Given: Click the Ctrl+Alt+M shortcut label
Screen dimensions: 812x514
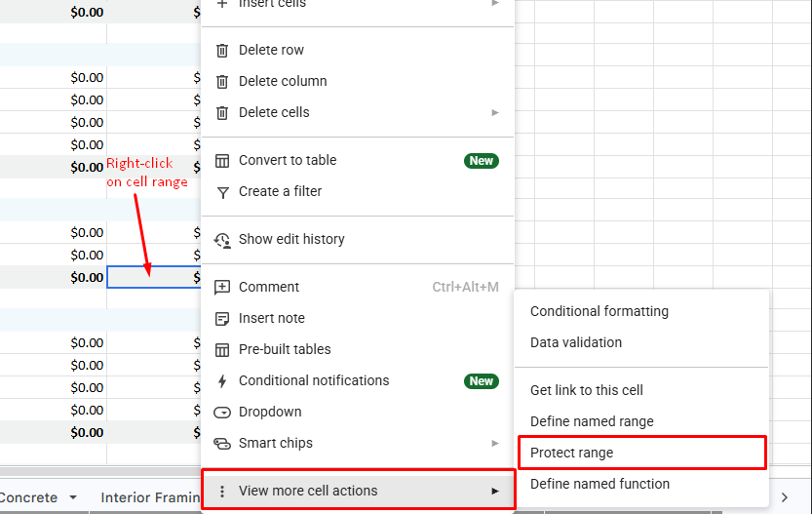Looking at the screenshot, I should pyautogui.click(x=466, y=287).
